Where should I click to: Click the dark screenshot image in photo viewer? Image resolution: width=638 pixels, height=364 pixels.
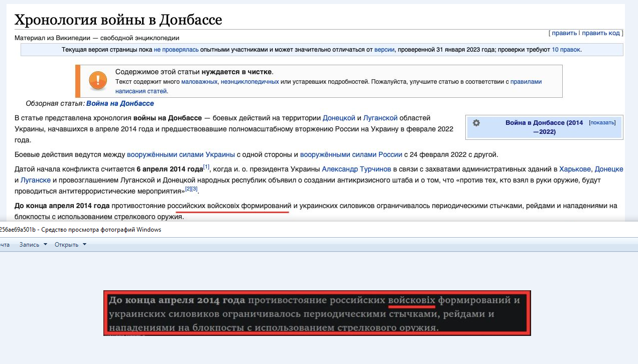click(317, 313)
